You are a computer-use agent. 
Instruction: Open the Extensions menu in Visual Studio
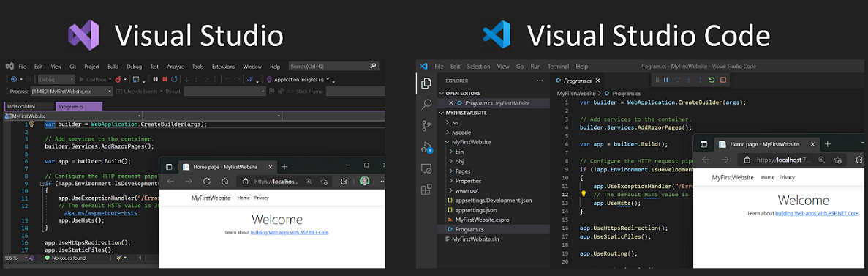pyautogui.click(x=223, y=66)
